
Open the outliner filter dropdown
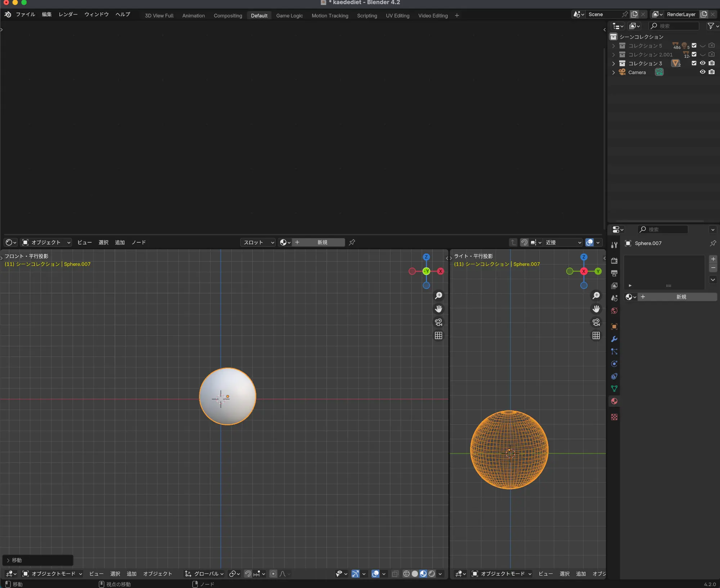[x=713, y=26]
